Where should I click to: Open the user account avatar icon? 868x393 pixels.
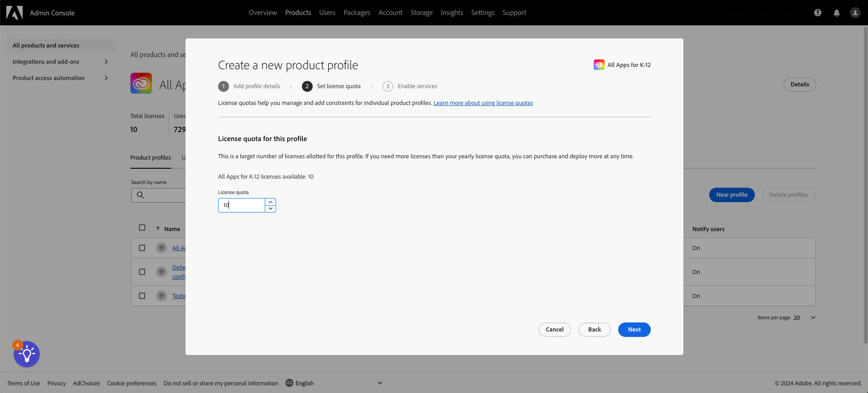click(x=855, y=13)
